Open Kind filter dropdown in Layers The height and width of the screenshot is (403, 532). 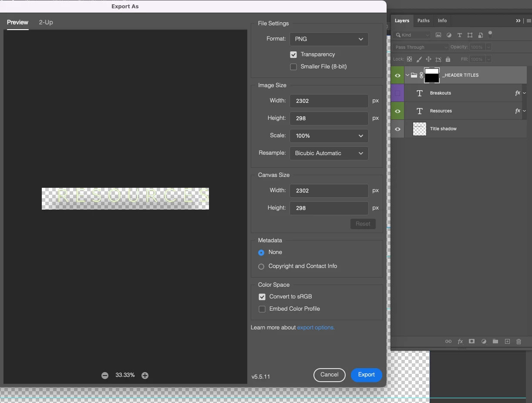click(x=412, y=35)
